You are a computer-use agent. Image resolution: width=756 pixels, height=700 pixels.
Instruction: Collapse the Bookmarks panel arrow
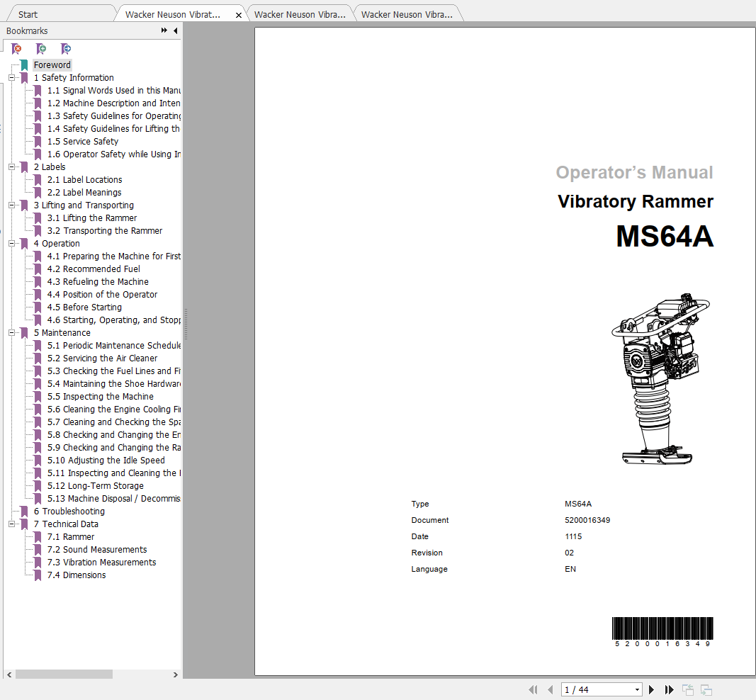pos(176,30)
